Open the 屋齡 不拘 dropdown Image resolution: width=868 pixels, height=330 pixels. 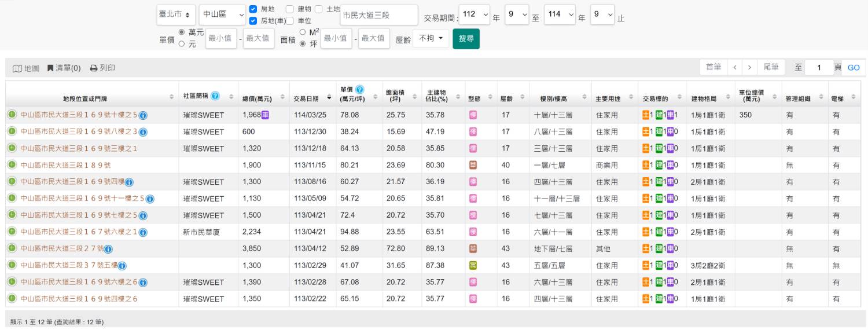pyautogui.click(x=431, y=38)
